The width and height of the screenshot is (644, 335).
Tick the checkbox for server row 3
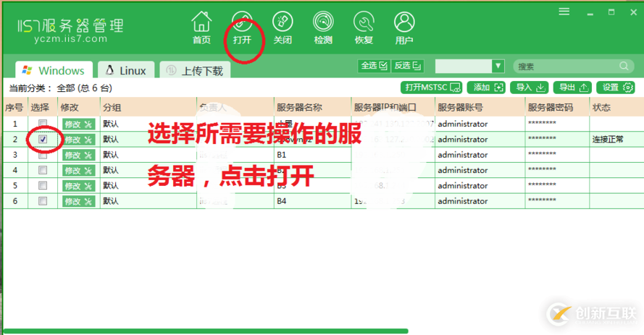pyautogui.click(x=43, y=155)
